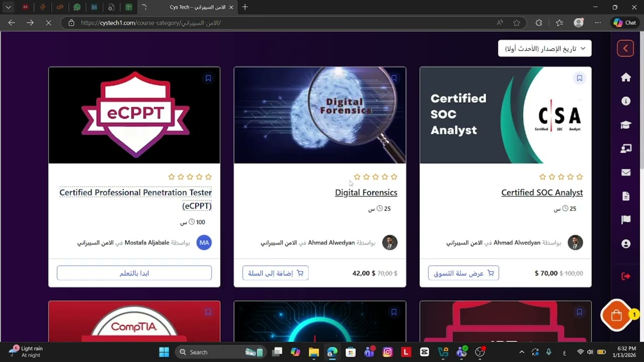The image size is (644, 362).
Task: Click the red logout icon in sidebar
Action: tap(626, 276)
